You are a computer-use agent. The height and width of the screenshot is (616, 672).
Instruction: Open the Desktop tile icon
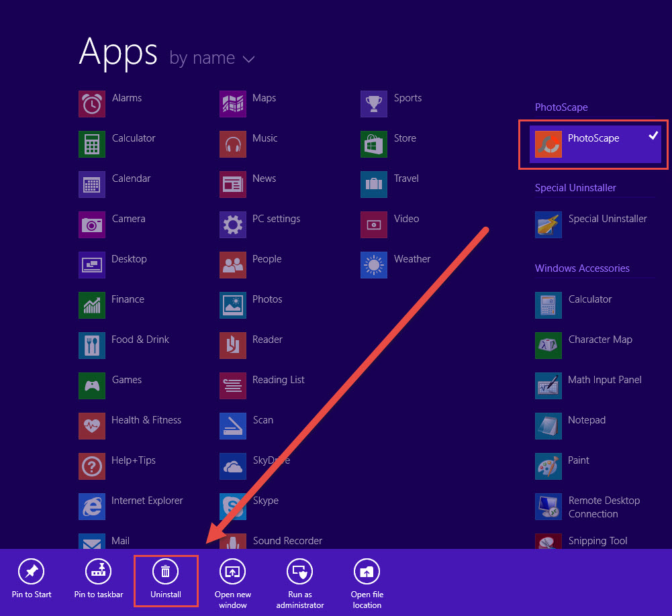92,265
